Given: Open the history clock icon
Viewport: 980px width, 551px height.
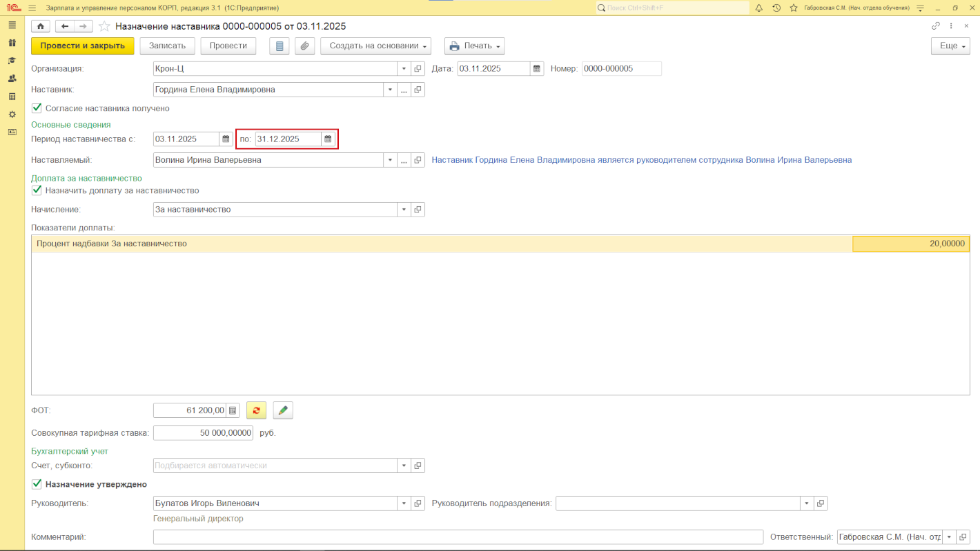Looking at the screenshot, I should 776,8.
